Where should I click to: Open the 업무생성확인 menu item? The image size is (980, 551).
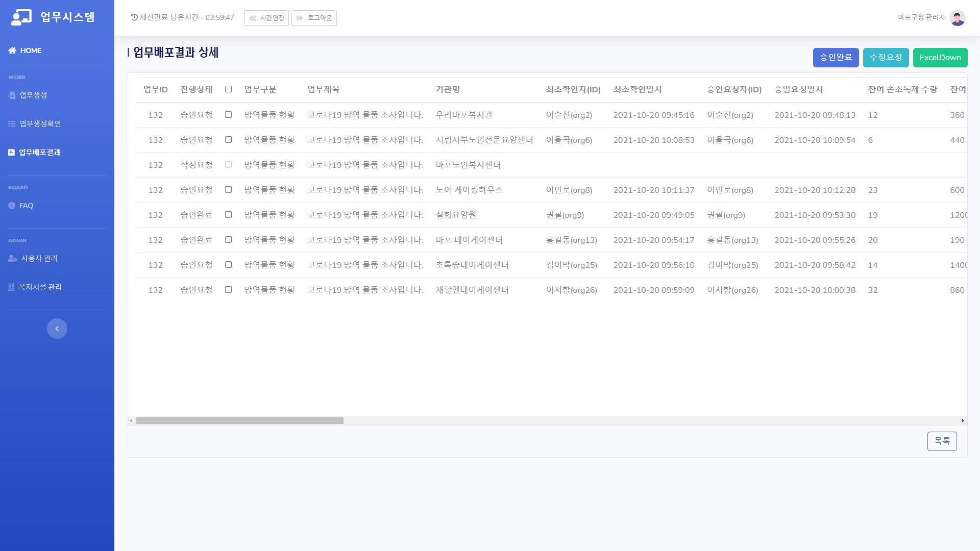pyautogui.click(x=57, y=124)
